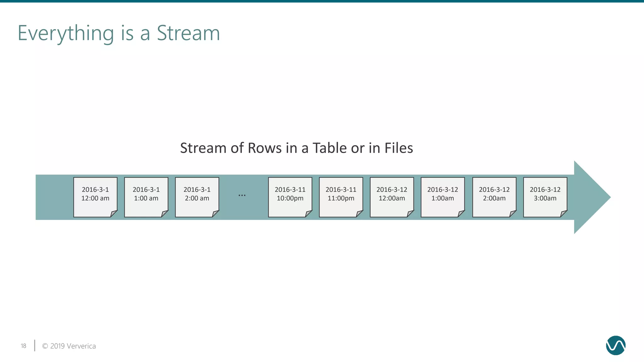Click the © 2019 Ververica footer text
The width and height of the screenshot is (644, 362).
tap(69, 346)
